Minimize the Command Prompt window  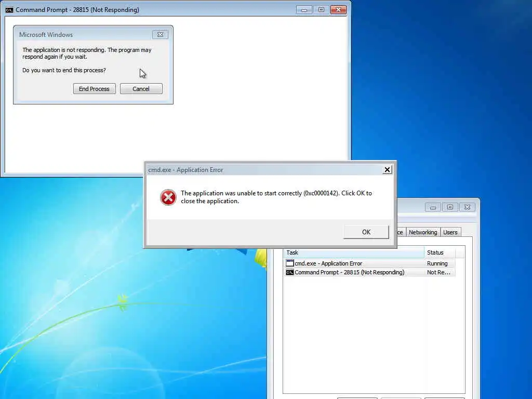[x=304, y=10]
